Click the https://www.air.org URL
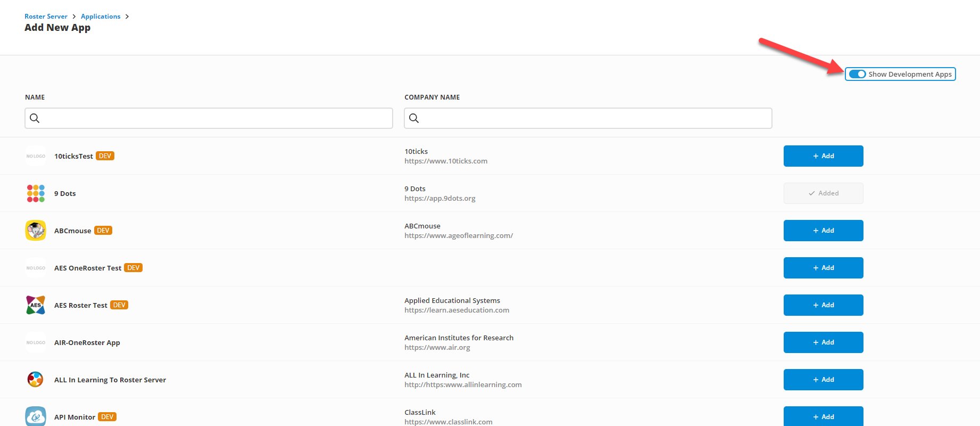 (437, 347)
